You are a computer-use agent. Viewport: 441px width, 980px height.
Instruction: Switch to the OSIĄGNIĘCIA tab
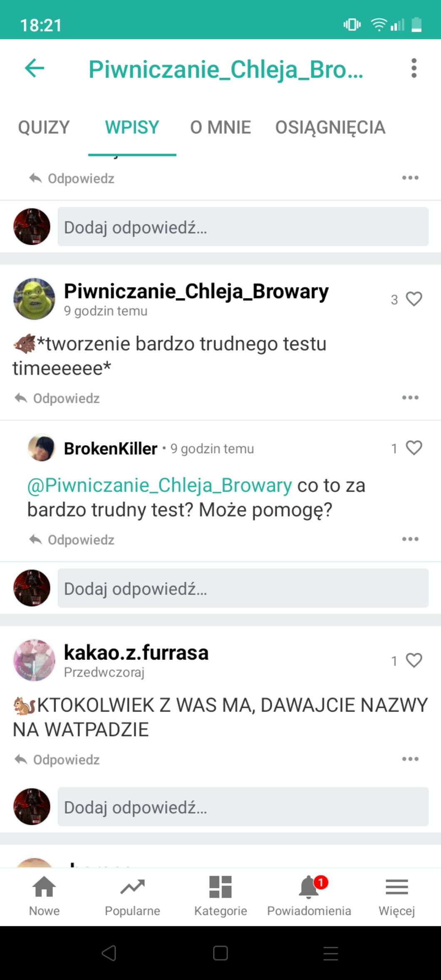click(330, 127)
